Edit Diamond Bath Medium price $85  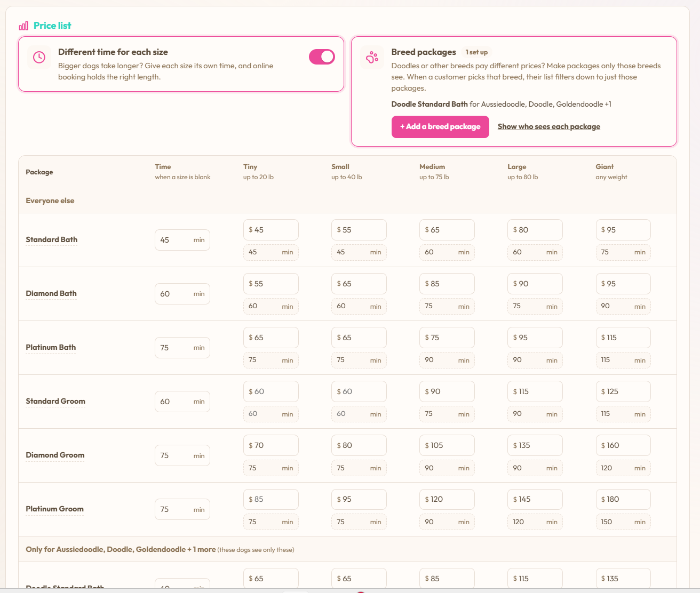click(x=447, y=284)
